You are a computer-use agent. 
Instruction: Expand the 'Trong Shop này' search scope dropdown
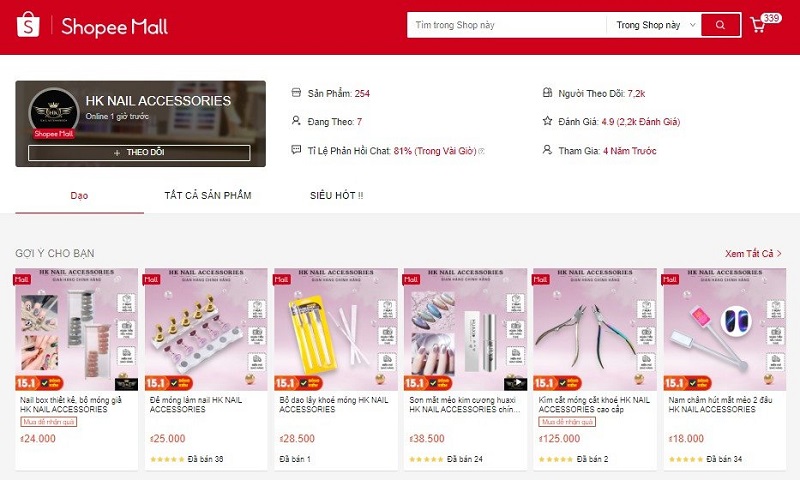(655, 25)
